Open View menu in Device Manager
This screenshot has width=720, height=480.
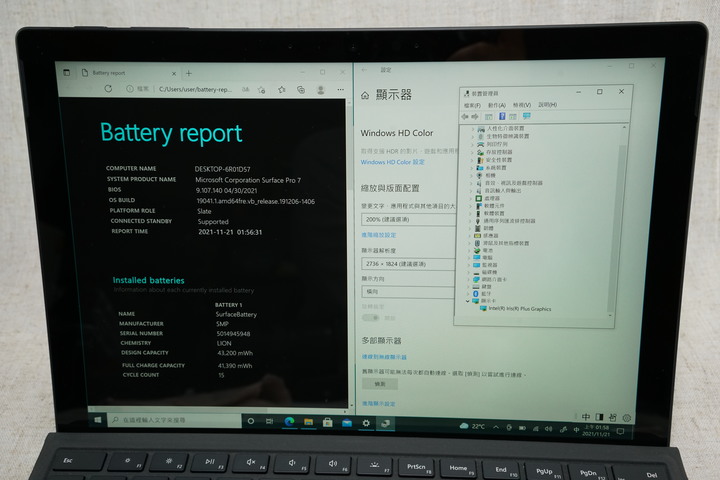522,105
